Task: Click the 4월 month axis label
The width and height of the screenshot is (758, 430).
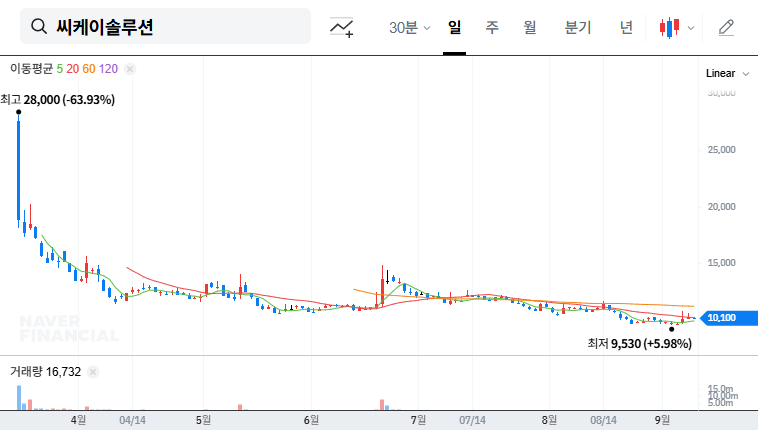Action: point(78,420)
